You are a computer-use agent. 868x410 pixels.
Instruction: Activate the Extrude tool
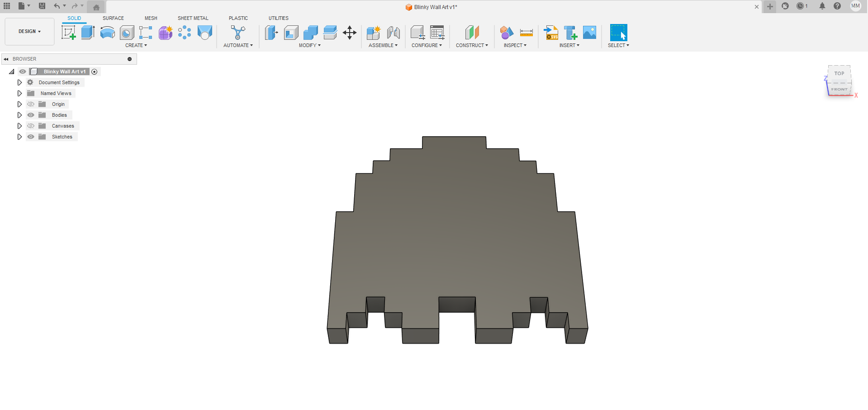pos(88,33)
